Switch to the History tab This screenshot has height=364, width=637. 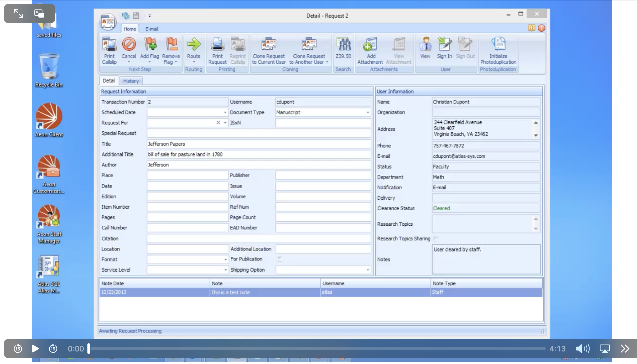pos(131,81)
